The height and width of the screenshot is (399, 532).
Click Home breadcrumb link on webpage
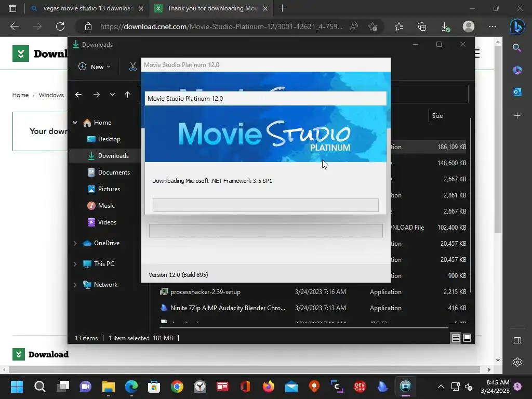coord(20,95)
